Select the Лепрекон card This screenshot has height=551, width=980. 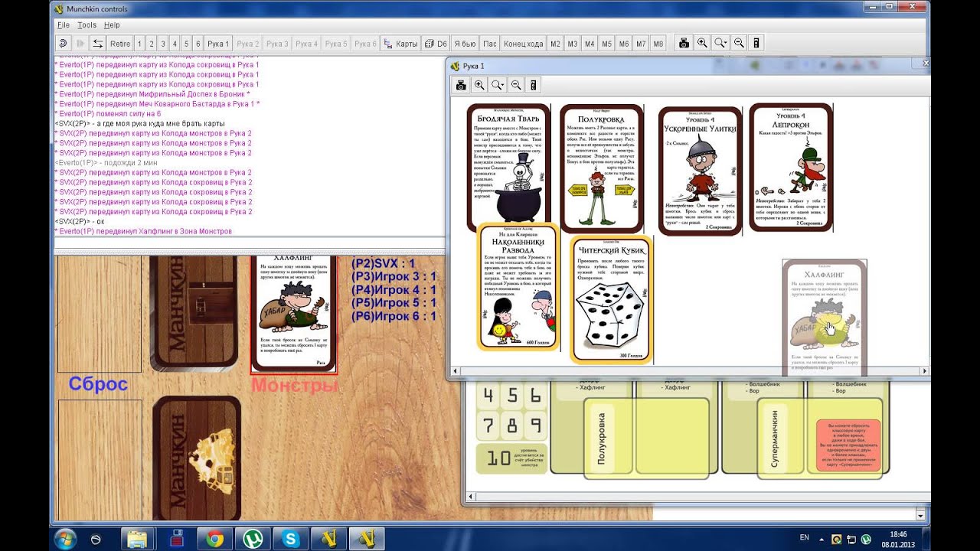click(791, 167)
